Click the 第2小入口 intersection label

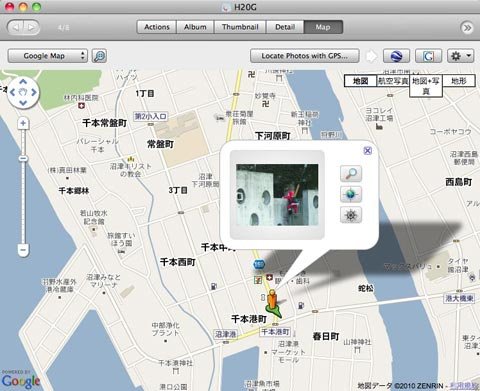click(x=150, y=116)
